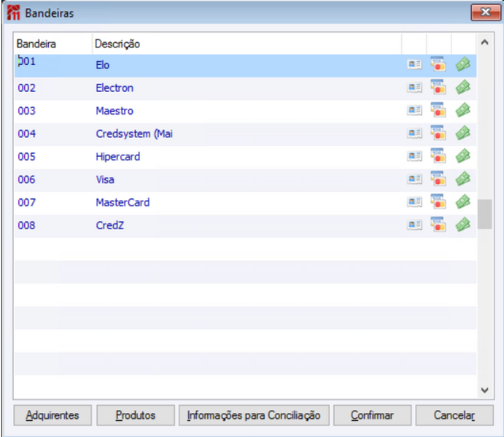Close the Bandeiras window
Image resolution: width=504 pixels, height=437 pixels.
pyautogui.click(x=485, y=12)
